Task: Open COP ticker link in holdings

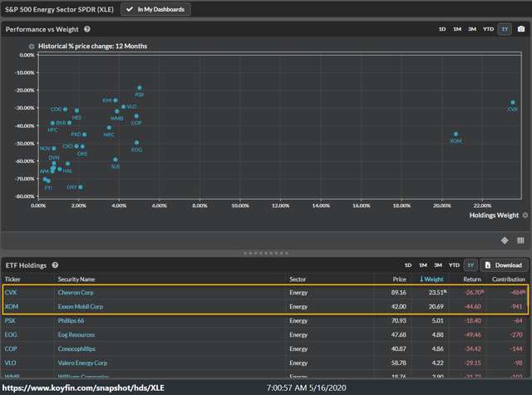Action: [11, 349]
